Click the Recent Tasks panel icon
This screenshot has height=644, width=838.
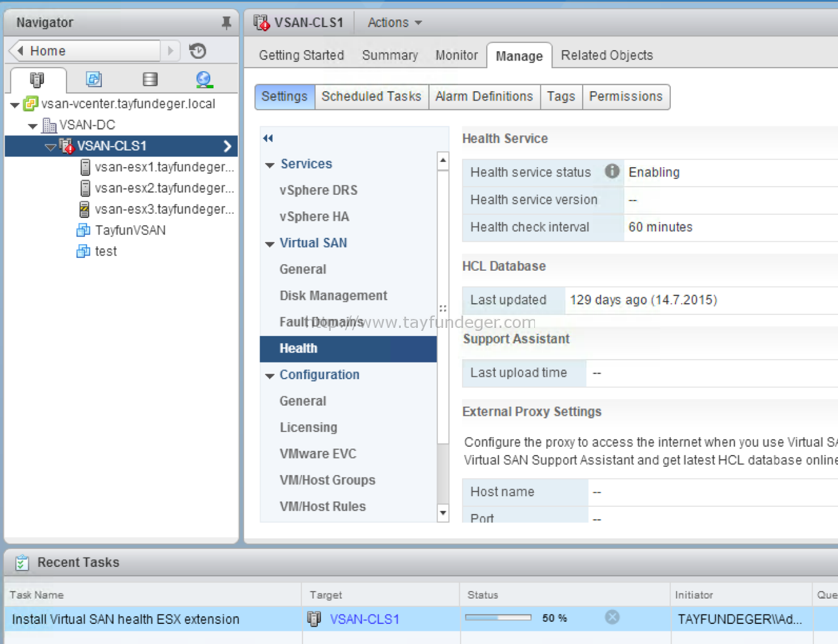[22, 563]
